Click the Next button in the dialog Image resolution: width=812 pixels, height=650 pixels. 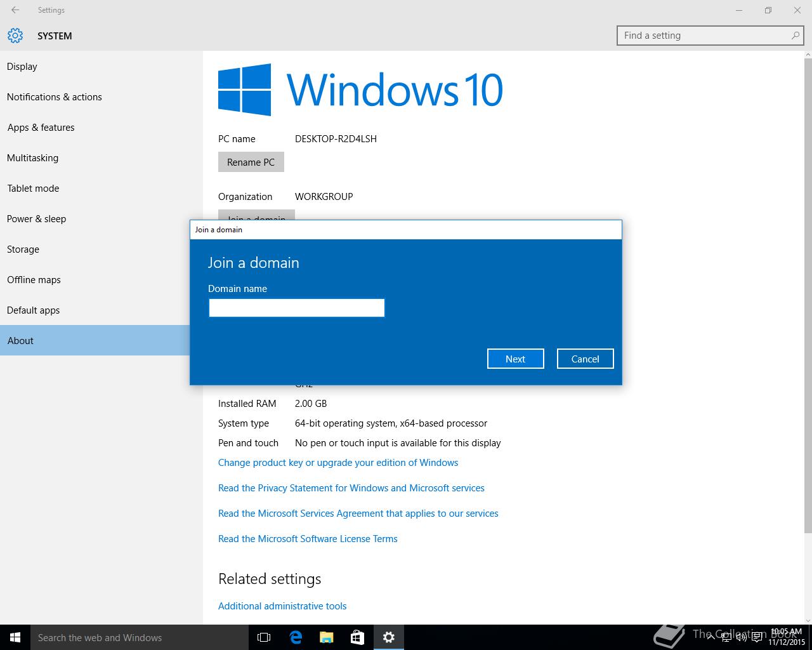click(516, 359)
